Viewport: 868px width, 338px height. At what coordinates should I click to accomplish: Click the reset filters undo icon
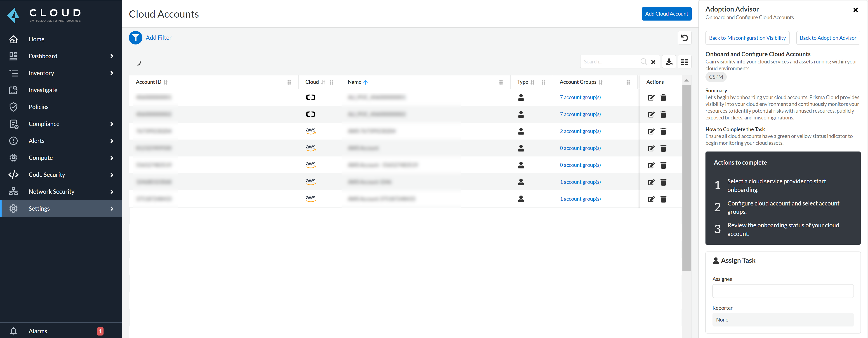(x=684, y=38)
